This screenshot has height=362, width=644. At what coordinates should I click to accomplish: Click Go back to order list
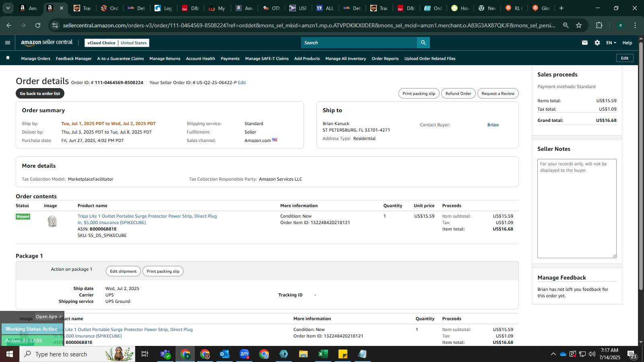tap(40, 93)
